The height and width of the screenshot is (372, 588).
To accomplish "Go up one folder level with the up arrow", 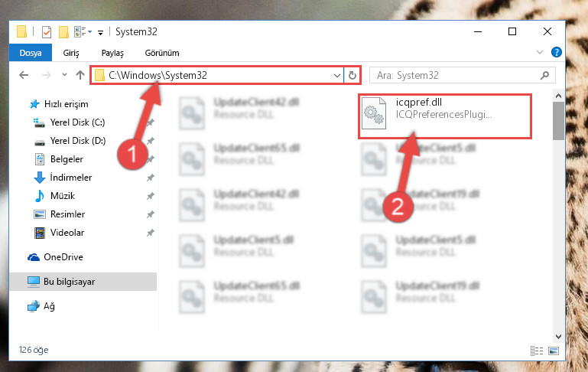I will [x=80, y=75].
